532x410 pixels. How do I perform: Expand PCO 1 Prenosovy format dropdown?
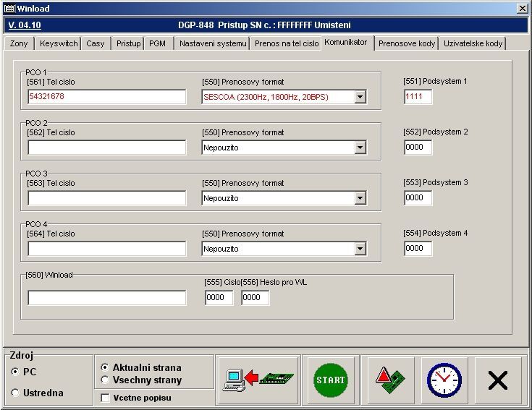(x=360, y=97)
